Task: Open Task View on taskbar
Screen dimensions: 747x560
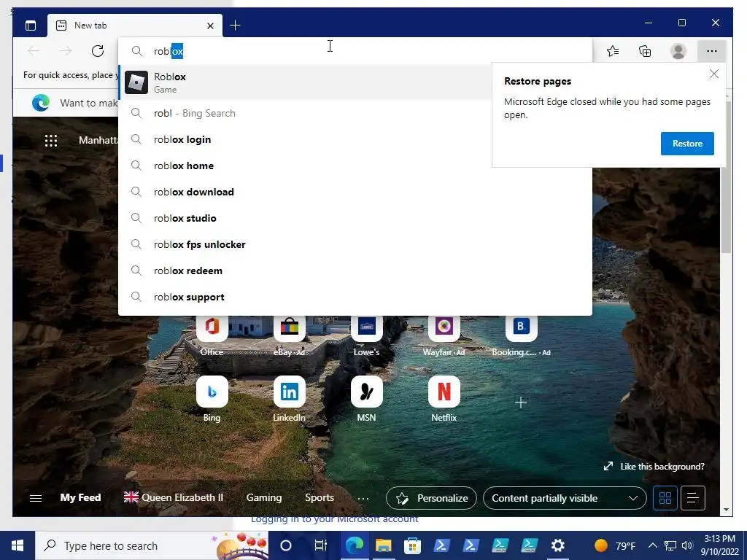Action: 321,545
